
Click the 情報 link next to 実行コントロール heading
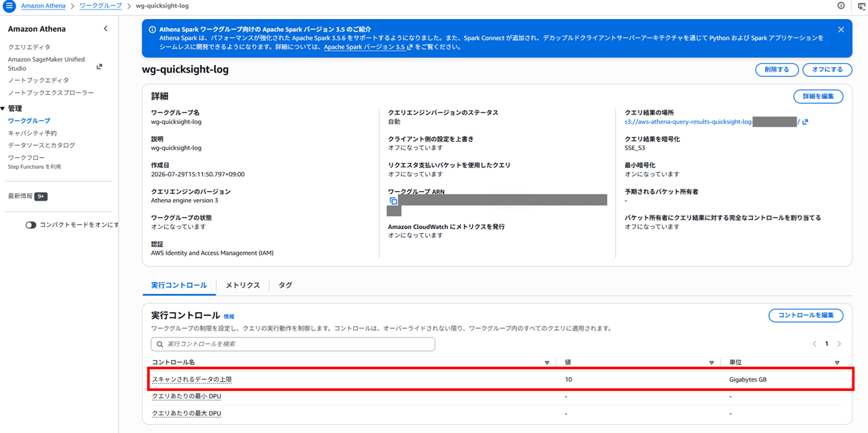[229, 316]
